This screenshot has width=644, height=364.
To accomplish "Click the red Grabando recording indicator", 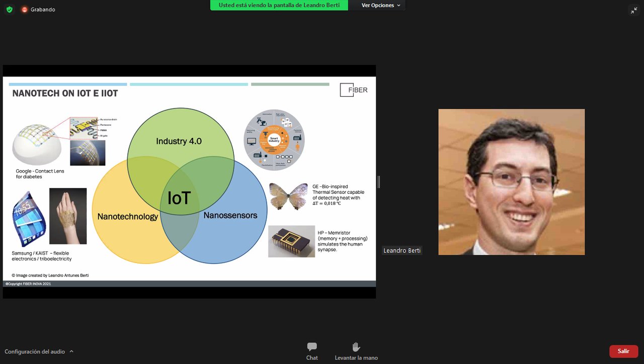I will tap(24, 10).
